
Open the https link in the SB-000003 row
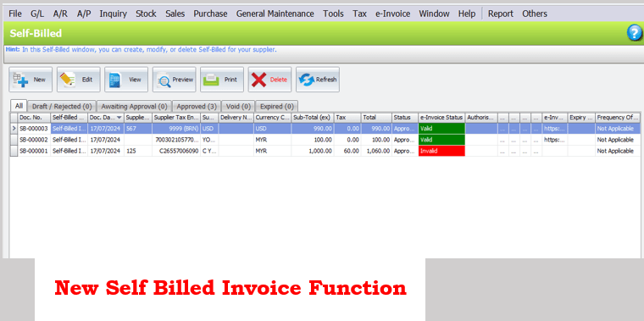pyautogui.click(x=554, y=129)
